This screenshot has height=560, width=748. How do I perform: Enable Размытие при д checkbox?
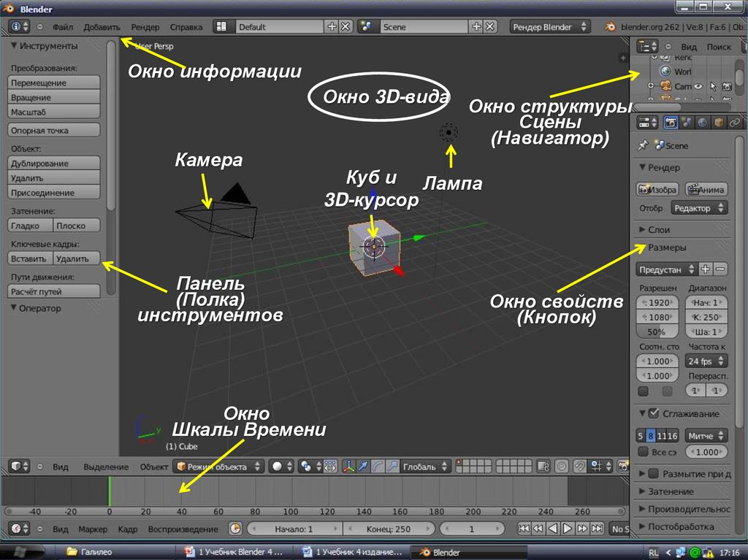point(654,473)
